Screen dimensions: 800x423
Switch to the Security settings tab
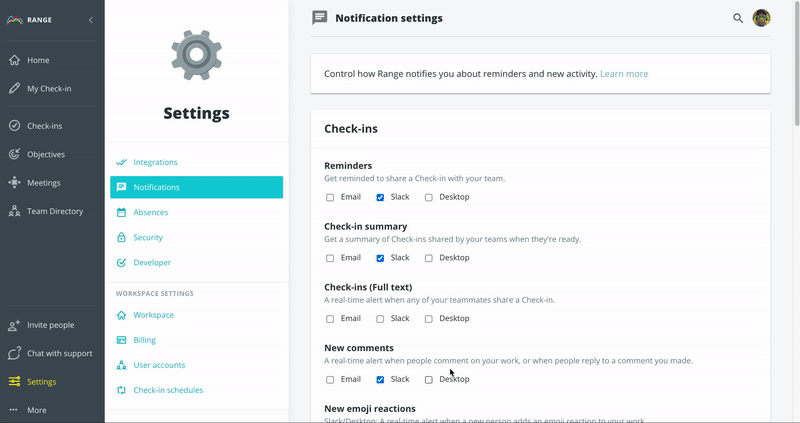tap(147, 237)
